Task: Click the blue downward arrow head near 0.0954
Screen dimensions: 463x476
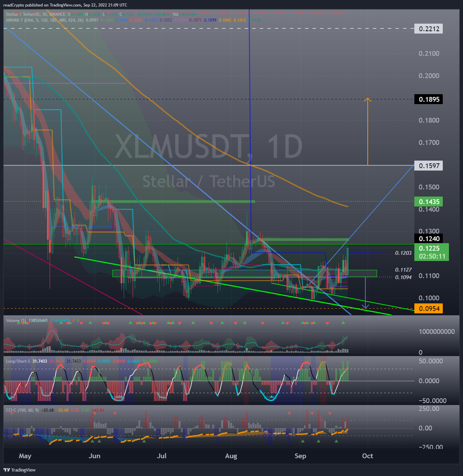Action: click(365, 306)
